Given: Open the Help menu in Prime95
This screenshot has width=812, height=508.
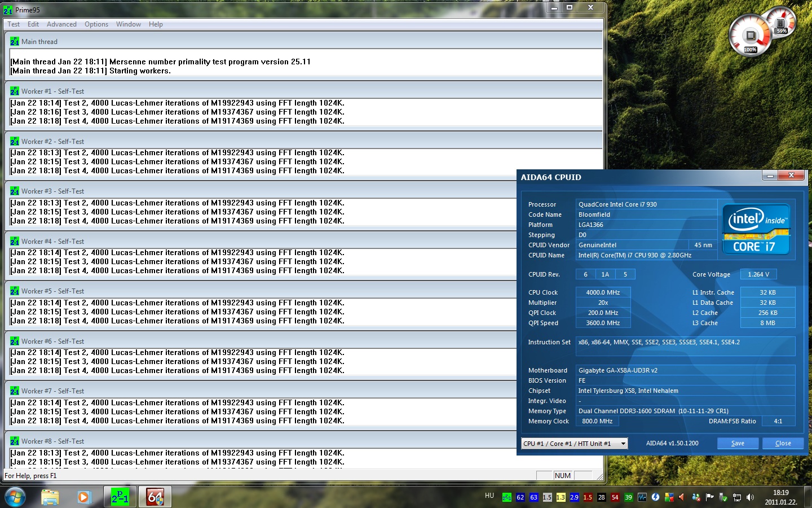Looking at the screenshot, I should (x=156, y=24).
